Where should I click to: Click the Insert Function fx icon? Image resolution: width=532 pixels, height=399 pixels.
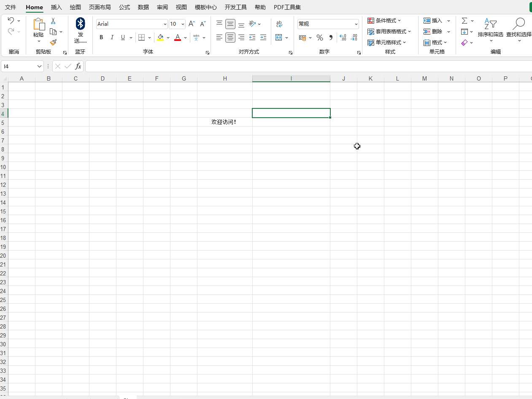(x=78, y=66)
